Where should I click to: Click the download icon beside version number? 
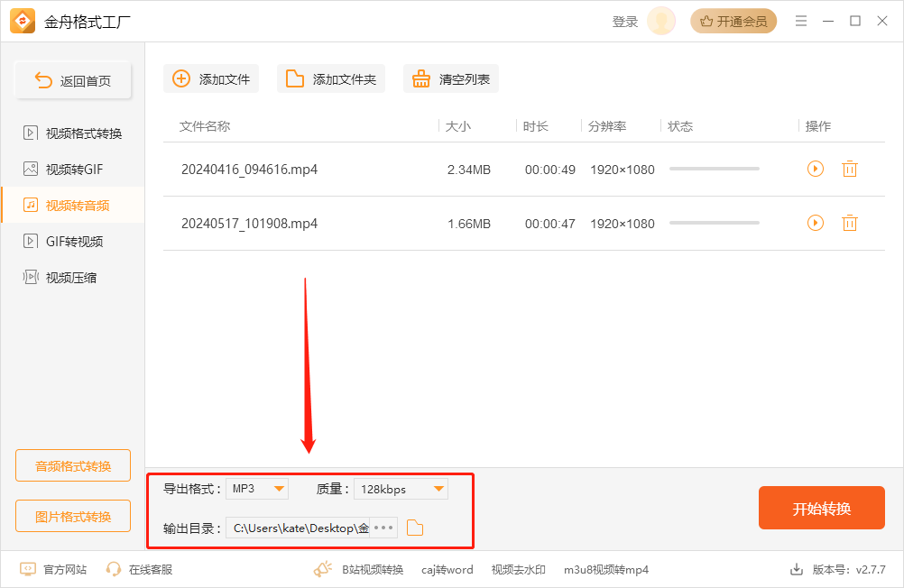tap(797, 570)
